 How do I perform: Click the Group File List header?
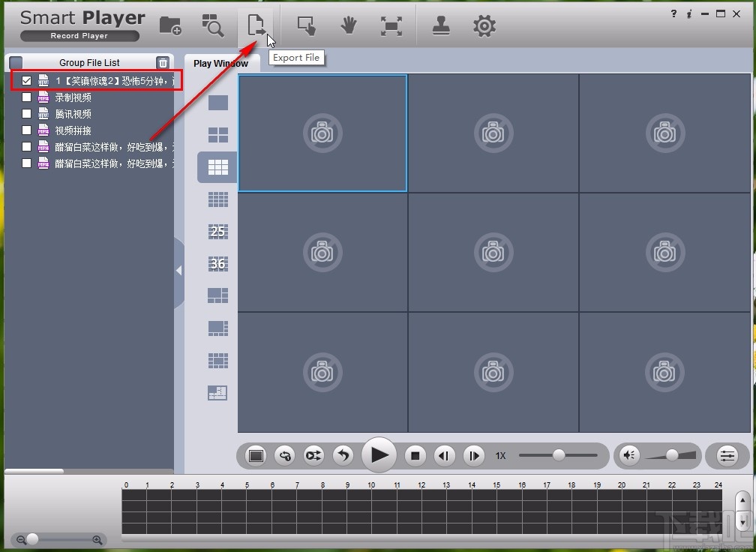point(90,63)
